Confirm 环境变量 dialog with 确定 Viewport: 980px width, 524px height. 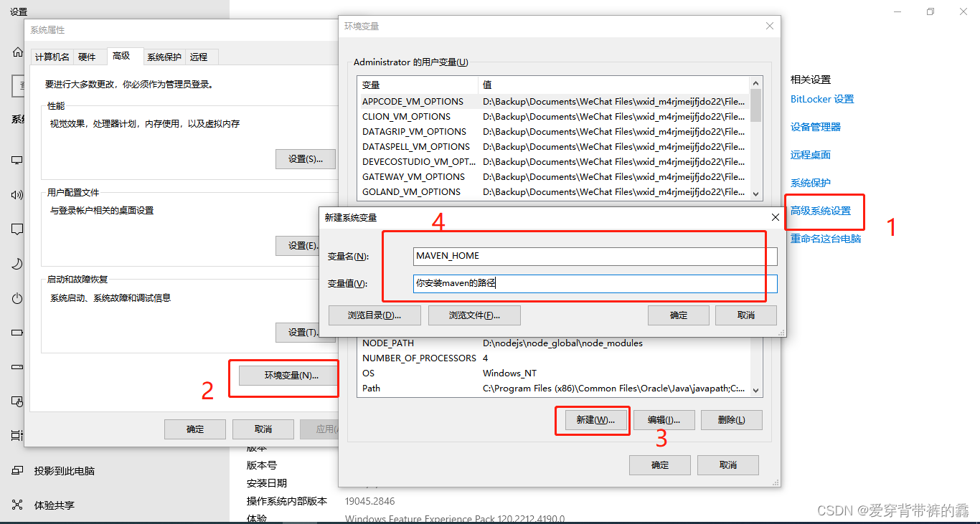click(x=660, y=465)
